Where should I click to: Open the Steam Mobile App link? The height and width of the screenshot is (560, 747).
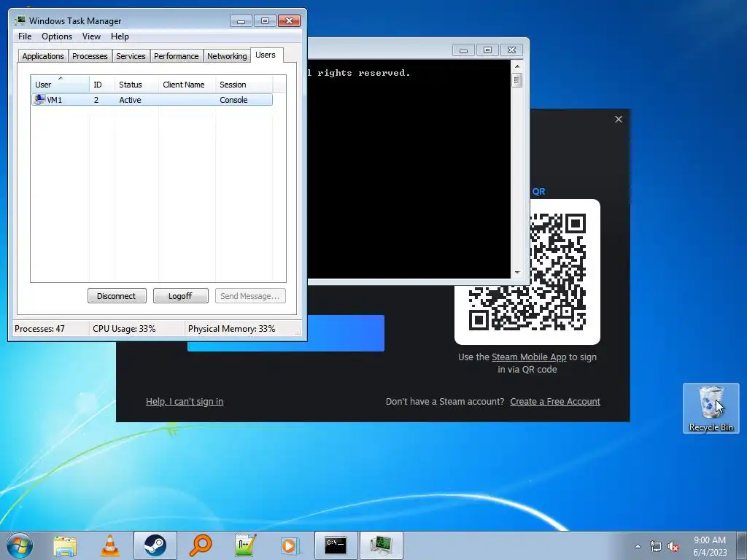pos(529,357)
